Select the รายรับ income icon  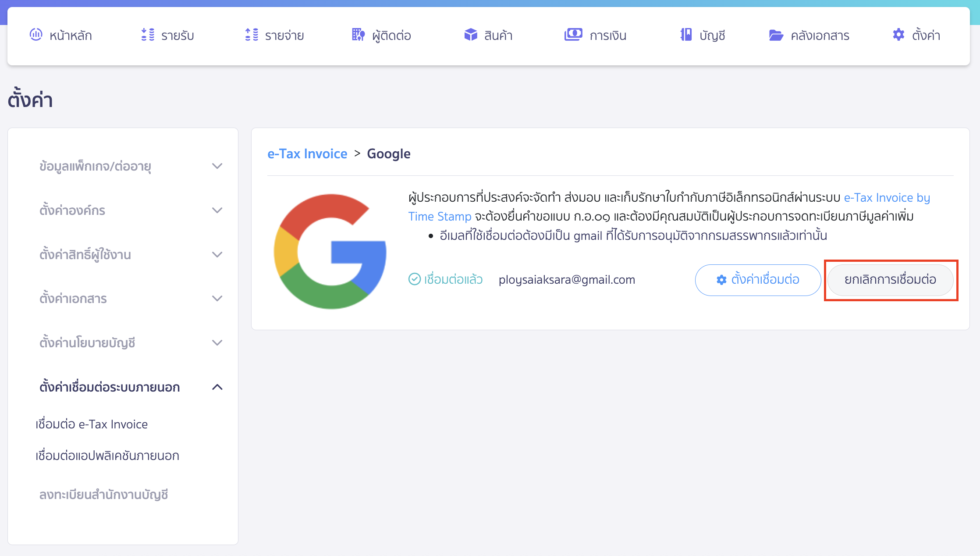point(148,35)
